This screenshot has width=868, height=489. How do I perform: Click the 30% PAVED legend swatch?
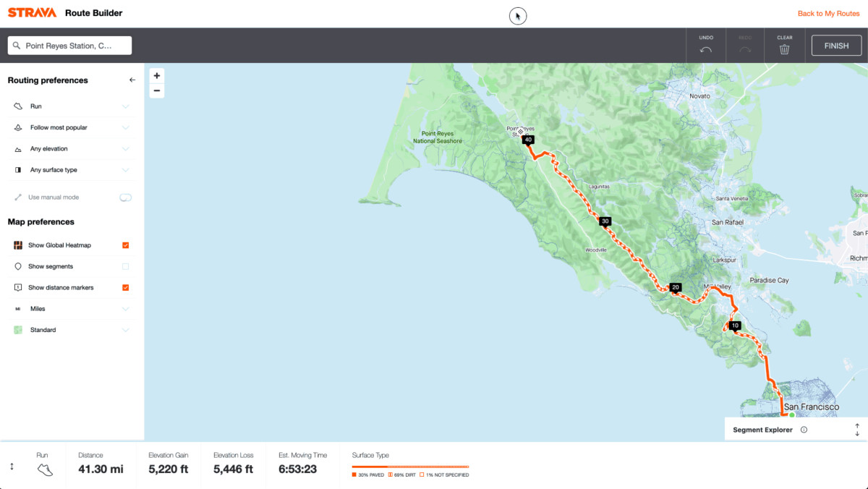(x=354, y=475)
